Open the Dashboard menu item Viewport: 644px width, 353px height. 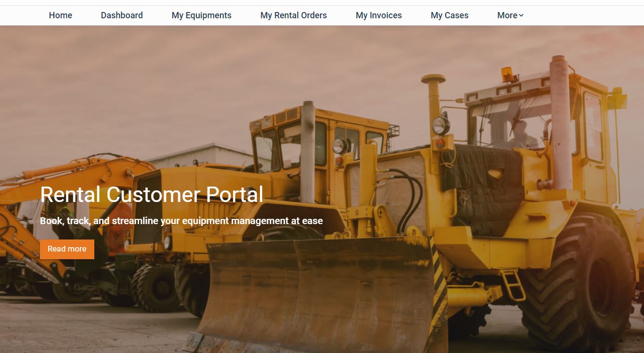122,15
